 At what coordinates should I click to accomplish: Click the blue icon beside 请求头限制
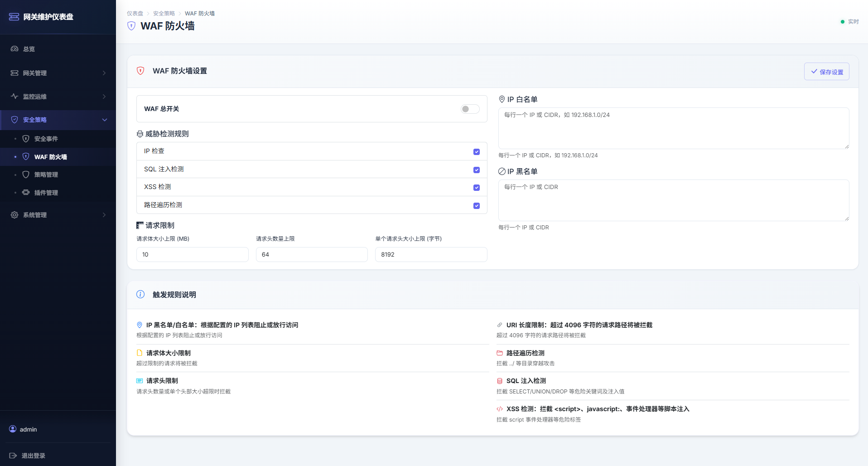point(140,381)
